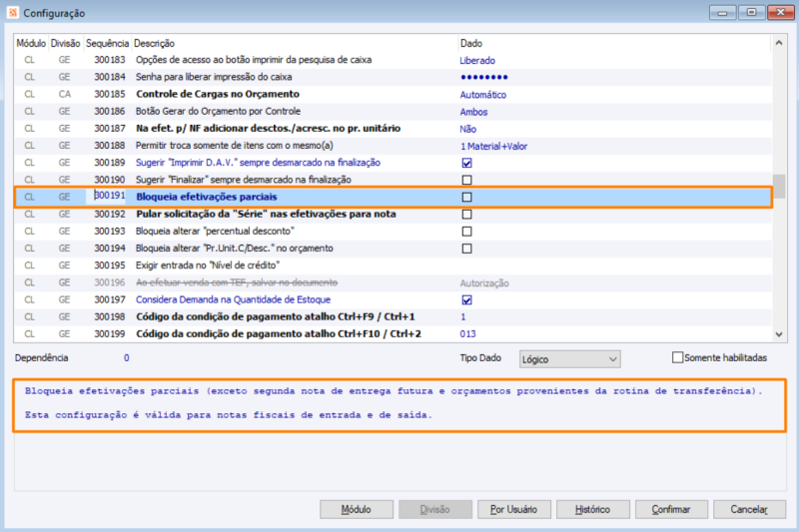Select row Código da condição atalho Ctrl+F10

click(x=393, y=334)
